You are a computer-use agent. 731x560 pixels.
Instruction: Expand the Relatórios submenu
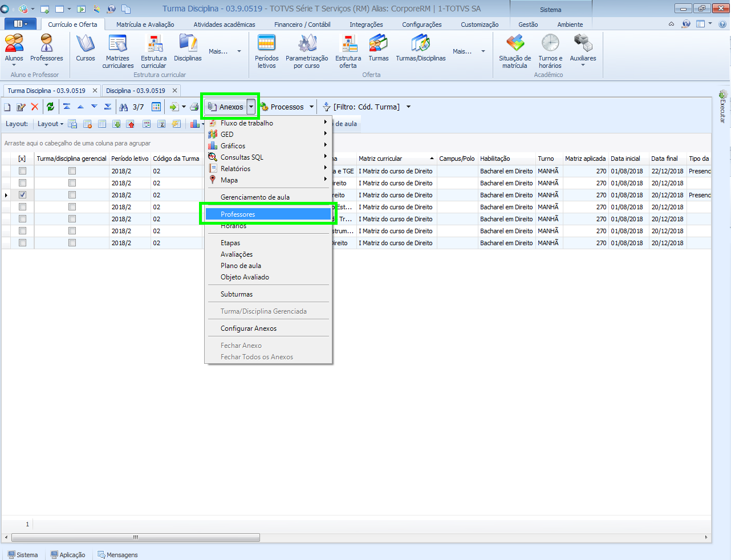tap(268, 169)
